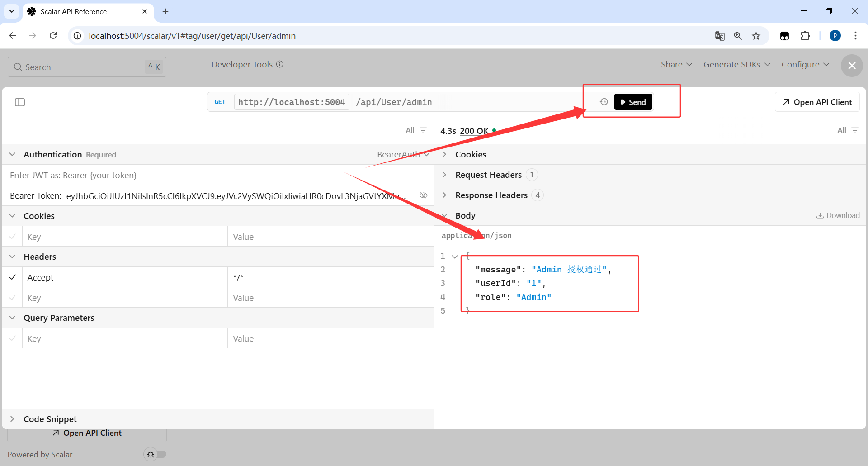
Task: Click the Query Parameters Key field
Action: [125, 338]
